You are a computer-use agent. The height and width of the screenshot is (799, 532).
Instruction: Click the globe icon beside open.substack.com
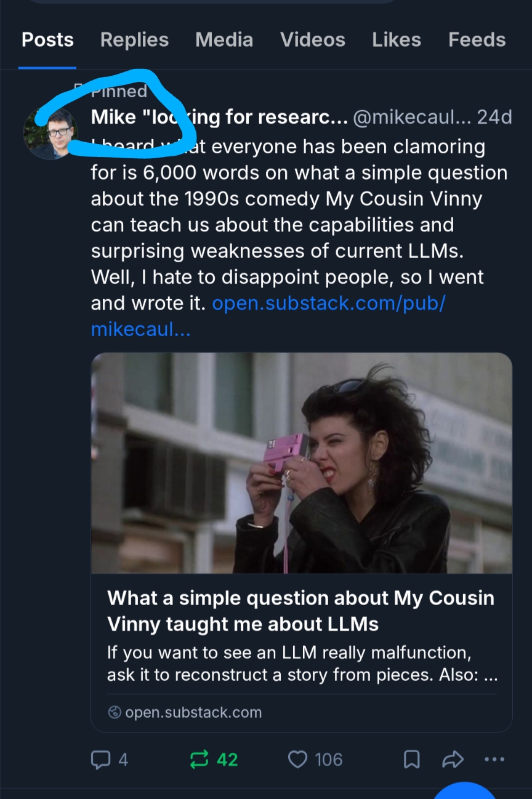pos(115,713)
